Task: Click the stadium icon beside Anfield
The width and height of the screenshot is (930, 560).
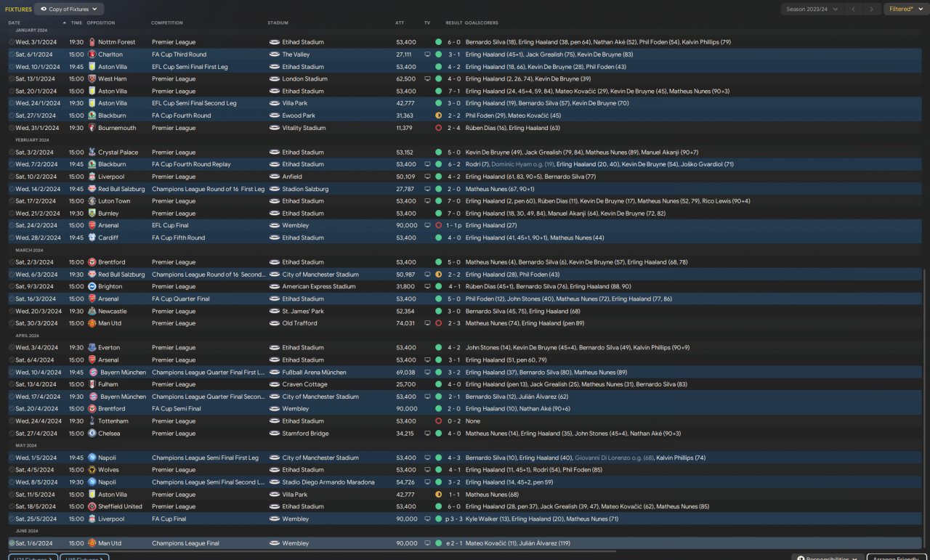Action: pyautogui.click(x=274, y=176)
